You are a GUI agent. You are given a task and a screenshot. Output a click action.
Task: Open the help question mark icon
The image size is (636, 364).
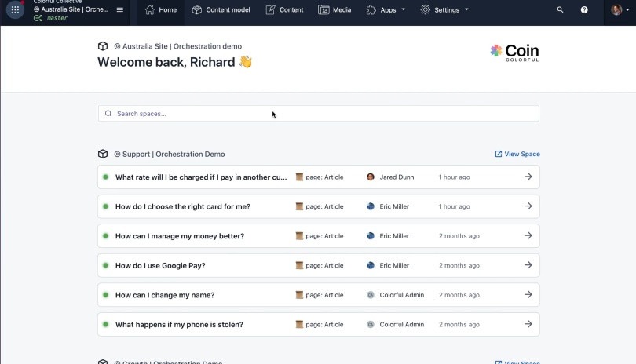[x=584, y=9]
